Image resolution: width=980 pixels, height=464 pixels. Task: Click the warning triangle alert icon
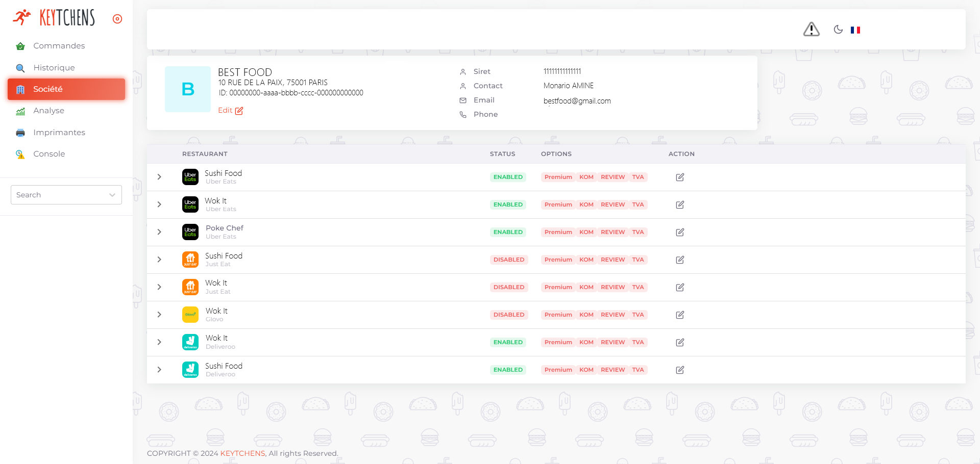[x=811, y=30]
